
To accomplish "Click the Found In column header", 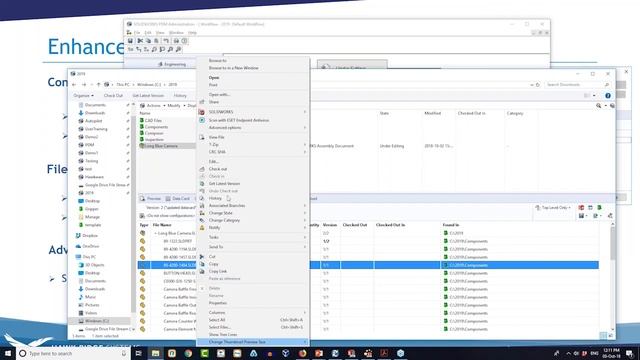I will point(451,225).
